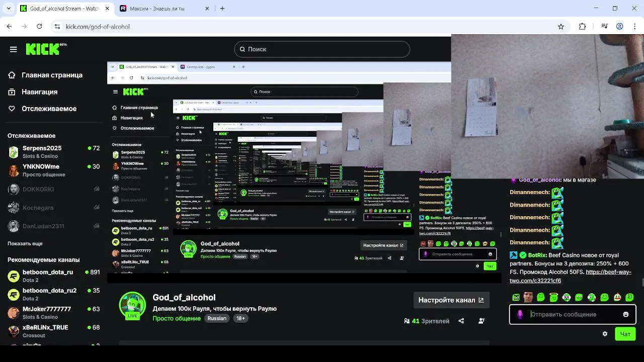Click the betboom_dota_ru channel avatar
This screenshot has height=362, width=644.
14,276
